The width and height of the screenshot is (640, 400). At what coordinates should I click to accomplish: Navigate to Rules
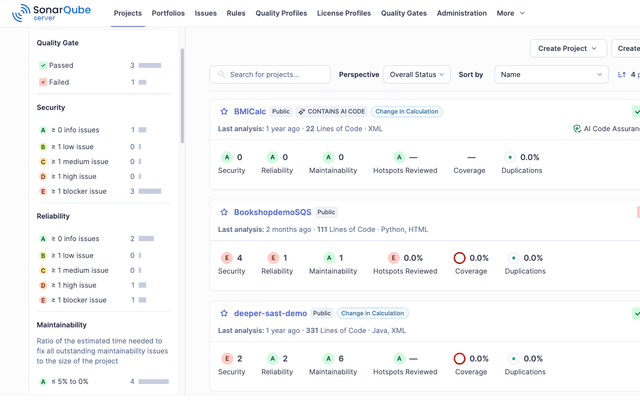236,13
